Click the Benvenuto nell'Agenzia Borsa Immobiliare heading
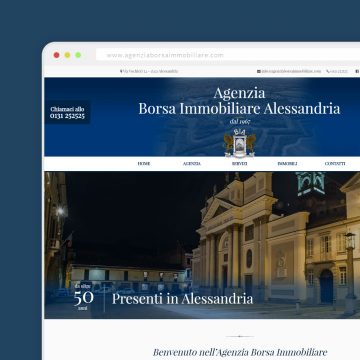 [x=240, y=352]
